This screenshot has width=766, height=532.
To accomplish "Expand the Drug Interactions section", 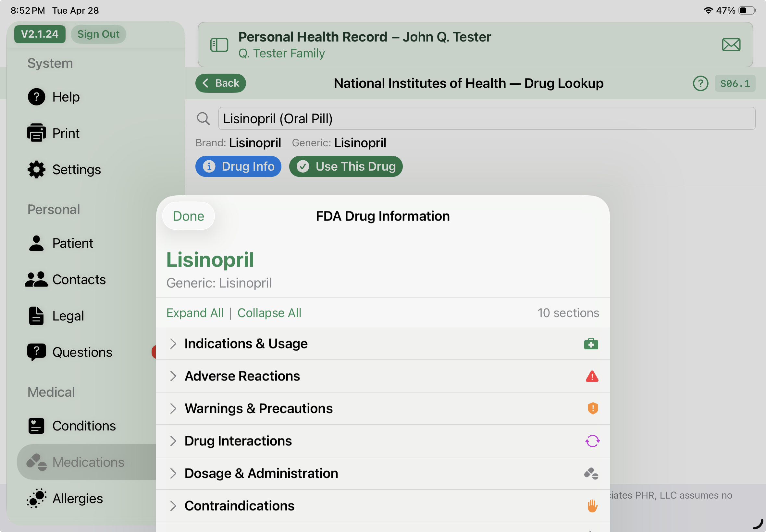I will pyautogui.click(x=383, y=441).
